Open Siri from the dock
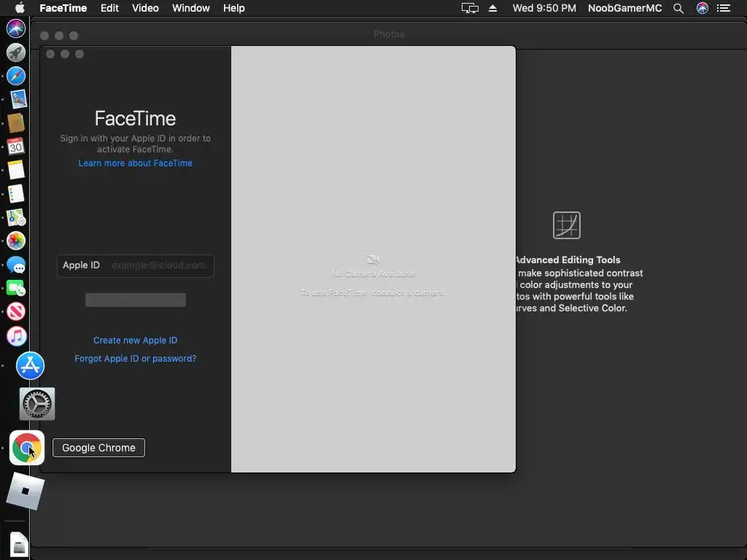The width and height of the screenshot is (747, 560). (x=16, y=28)
